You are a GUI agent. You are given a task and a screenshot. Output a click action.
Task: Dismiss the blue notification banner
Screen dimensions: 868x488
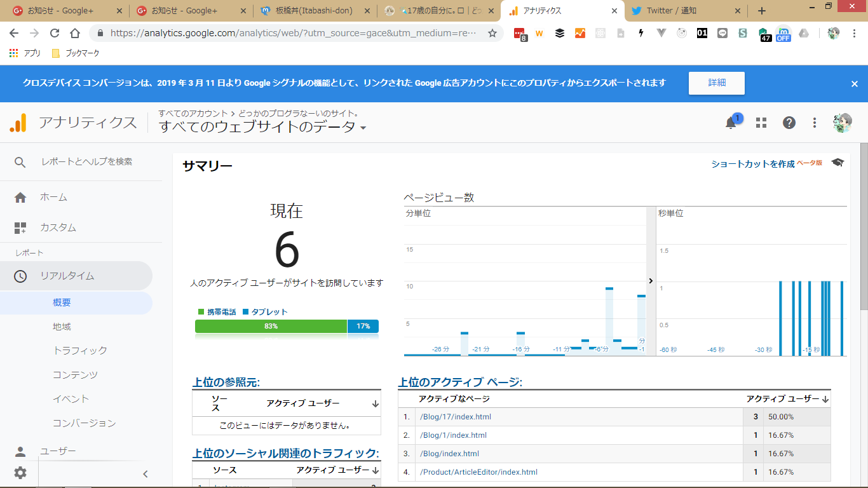click(855, 83)
